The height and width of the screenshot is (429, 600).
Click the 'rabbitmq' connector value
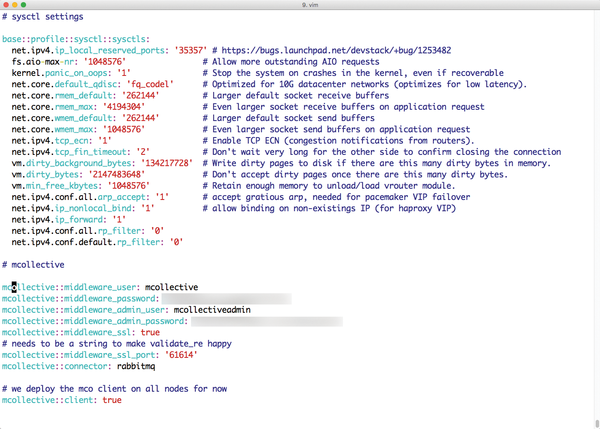pyautogui.click(x=136, y=366)
